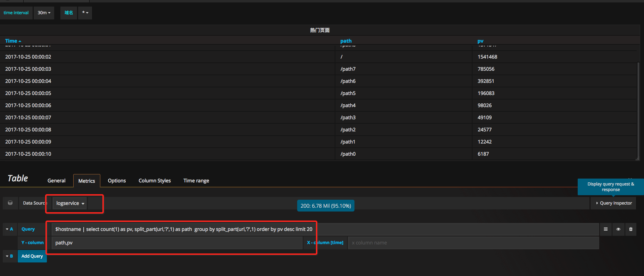
Task: Open the Options tab
Action: point(117,181)
